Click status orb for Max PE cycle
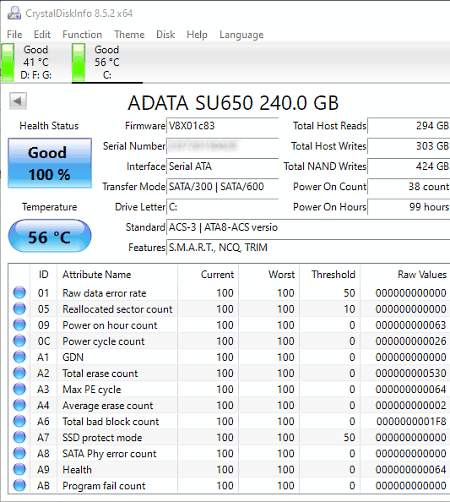The height and width of the screenshot is (502, 450). point(19,389)
